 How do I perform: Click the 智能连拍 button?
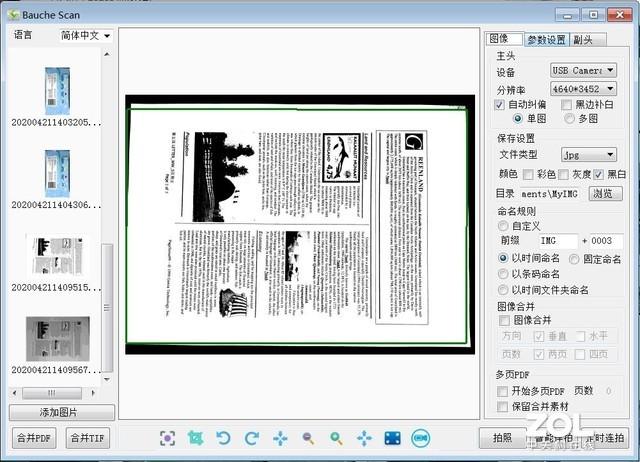coord(555,438)
